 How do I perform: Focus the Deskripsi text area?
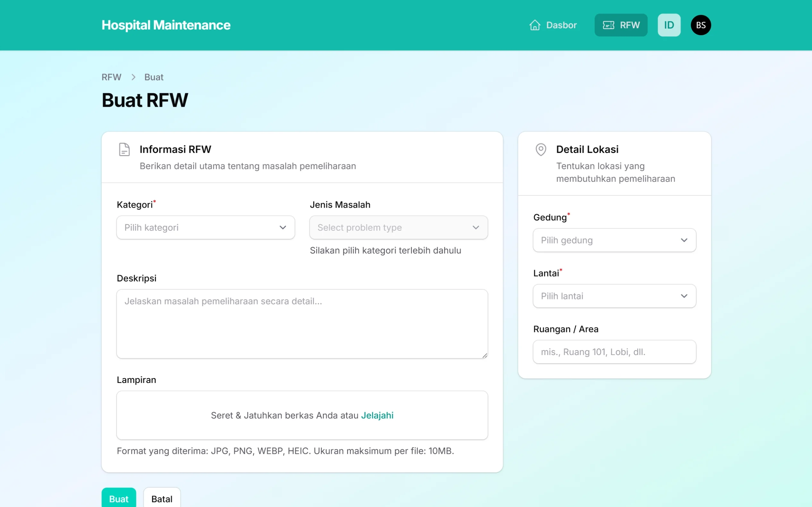[302, 324]
